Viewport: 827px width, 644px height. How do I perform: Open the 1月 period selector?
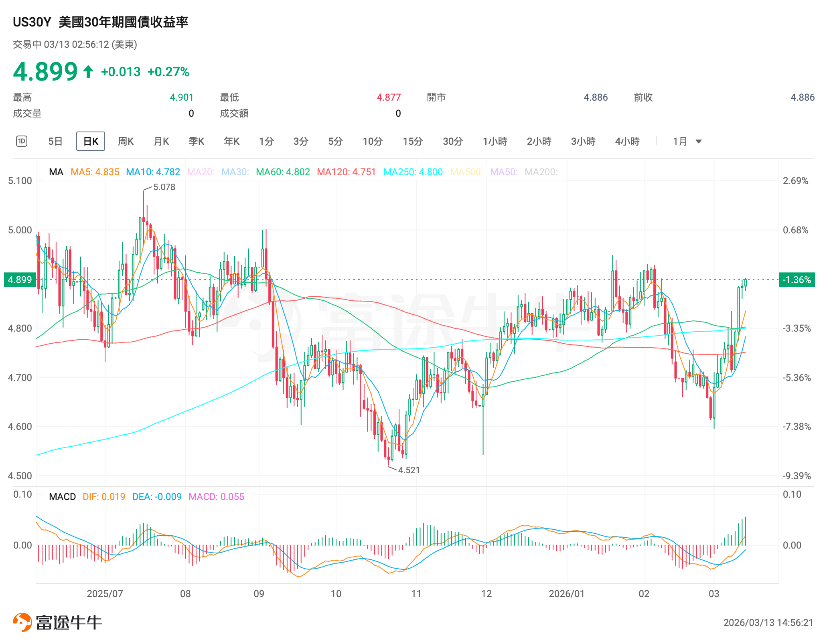coord(680,142)
